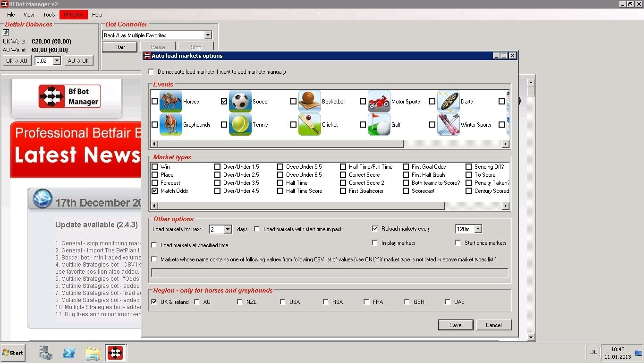Check 'Do not auto load markets' option

point(152,72)
